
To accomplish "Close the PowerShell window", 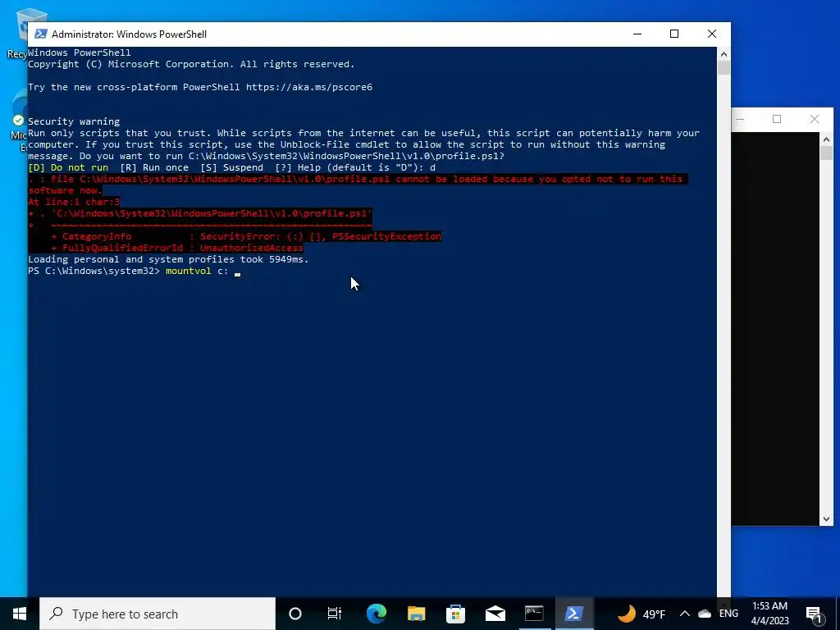I will coord(712,34).
